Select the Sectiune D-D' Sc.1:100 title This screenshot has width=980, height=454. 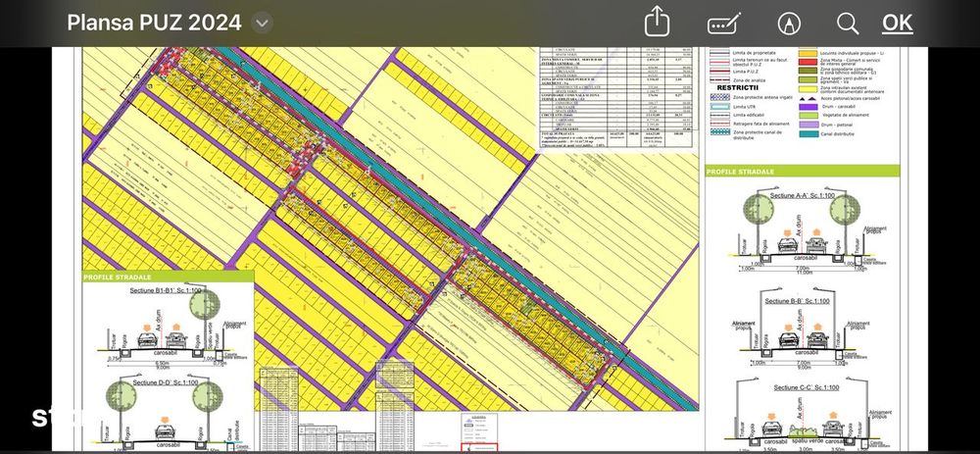164,382
